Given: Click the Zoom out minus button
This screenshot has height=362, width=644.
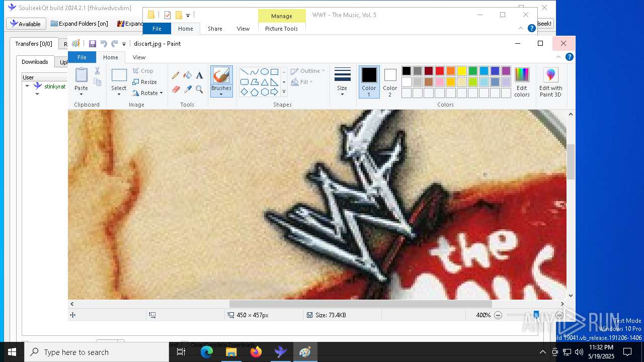Looking at the screenshot, I should coord(498,315).
